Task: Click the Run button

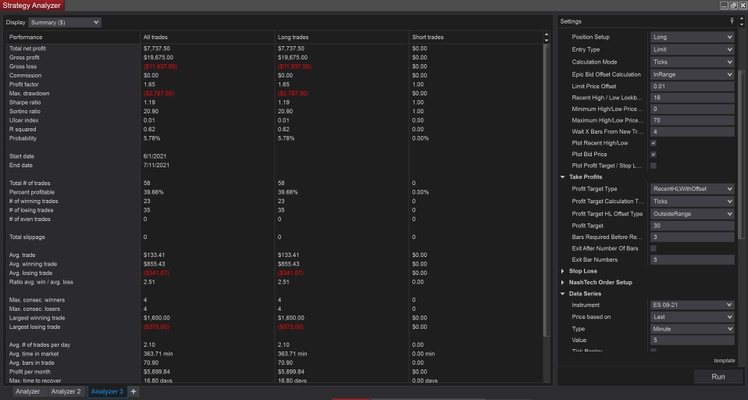Action: (x=718, y=377)
